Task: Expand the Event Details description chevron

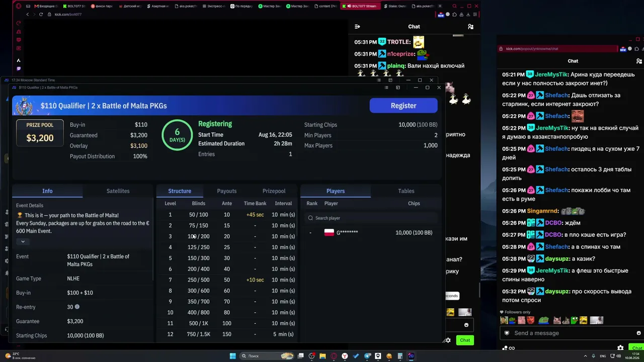Action: coord(23,241)
